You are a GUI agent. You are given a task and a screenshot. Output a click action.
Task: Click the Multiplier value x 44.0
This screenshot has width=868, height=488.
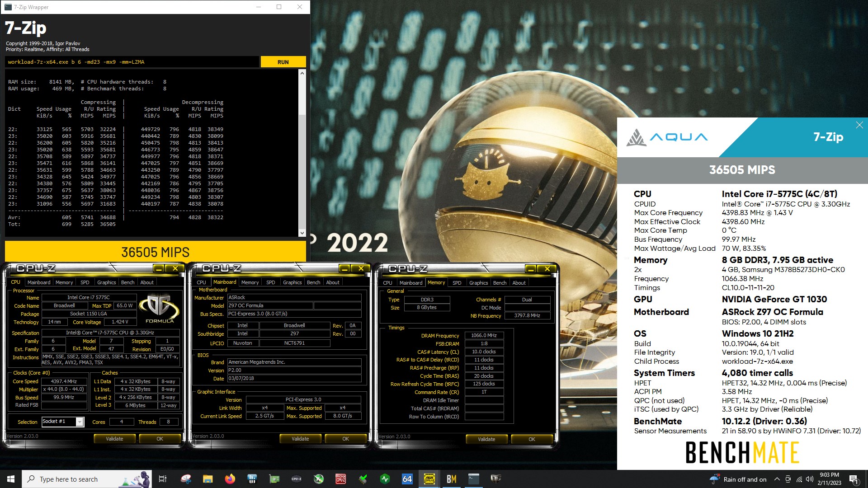[64, 389]
